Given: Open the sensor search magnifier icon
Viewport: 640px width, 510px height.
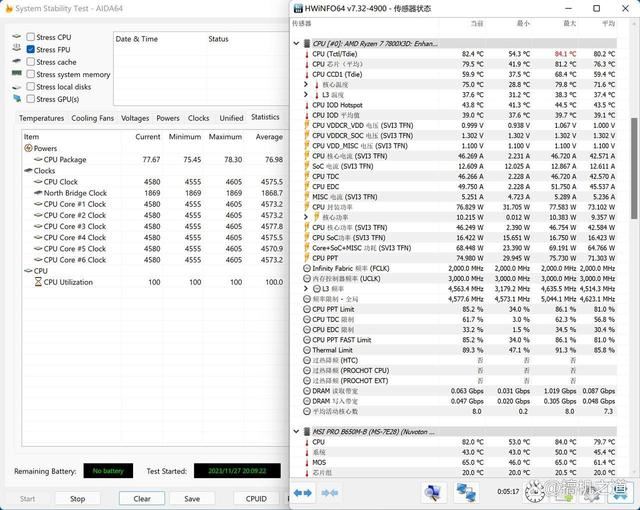Looking at the screenshot, I should [433, 492].
